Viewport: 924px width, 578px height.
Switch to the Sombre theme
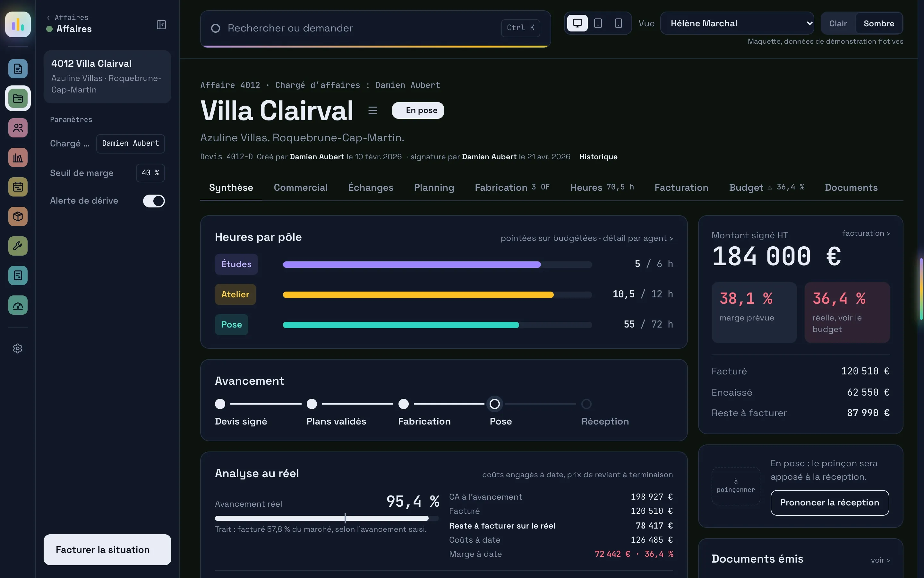pos(878,23)
